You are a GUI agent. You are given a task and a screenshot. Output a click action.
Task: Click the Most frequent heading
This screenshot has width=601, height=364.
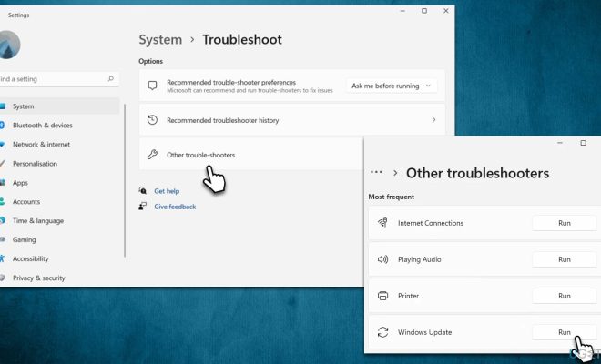[391, 197]
